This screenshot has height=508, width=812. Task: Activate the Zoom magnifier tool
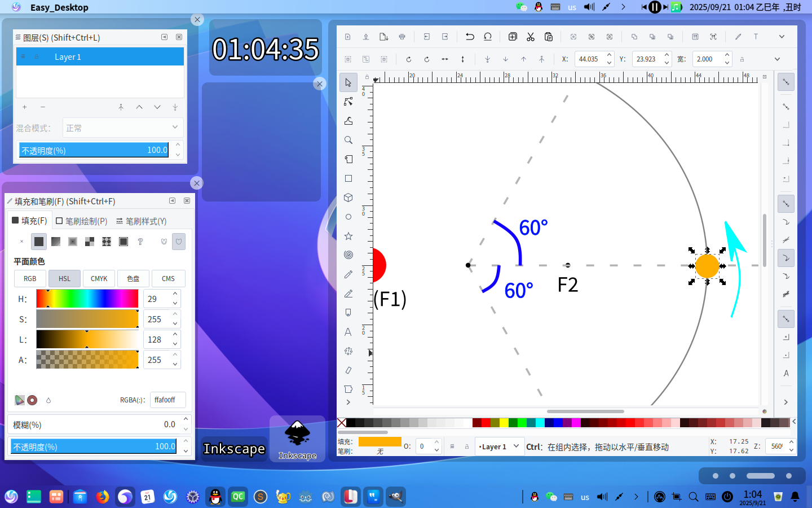click(x=348, y=140)
